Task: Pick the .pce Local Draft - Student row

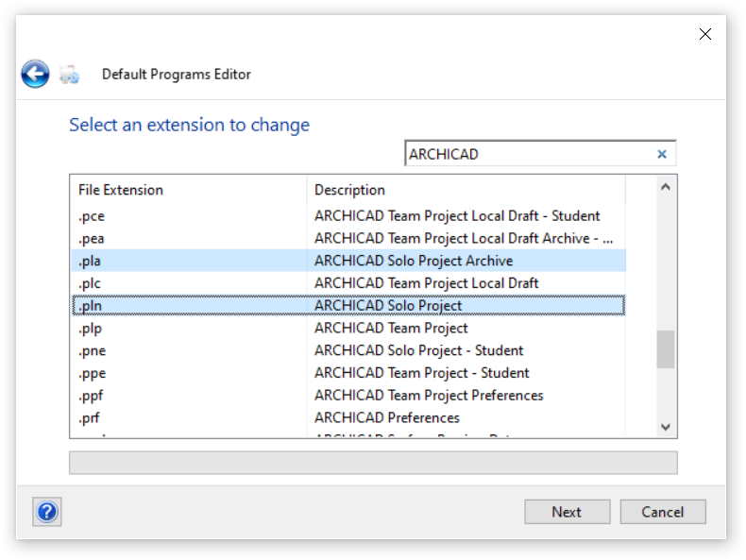Action: tap(348, 215)
